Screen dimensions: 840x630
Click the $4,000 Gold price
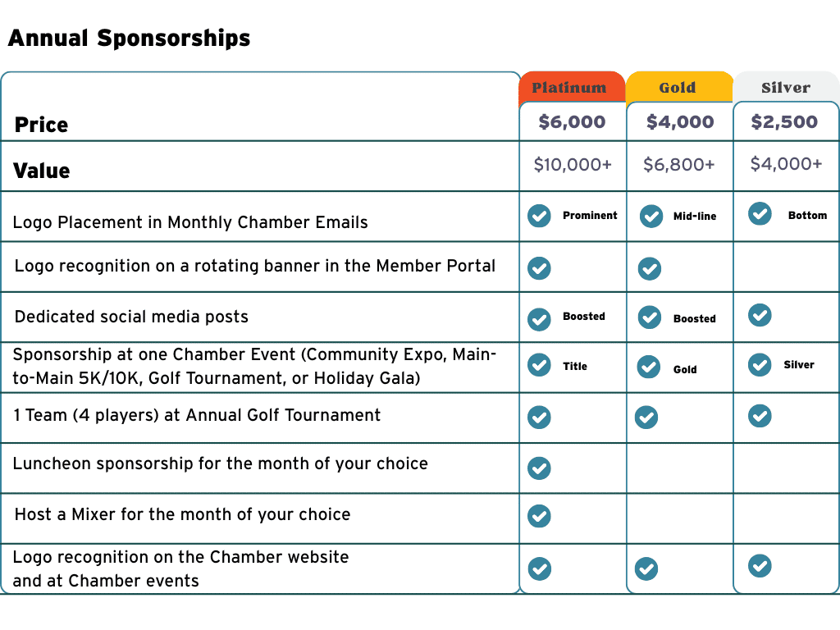680,122
